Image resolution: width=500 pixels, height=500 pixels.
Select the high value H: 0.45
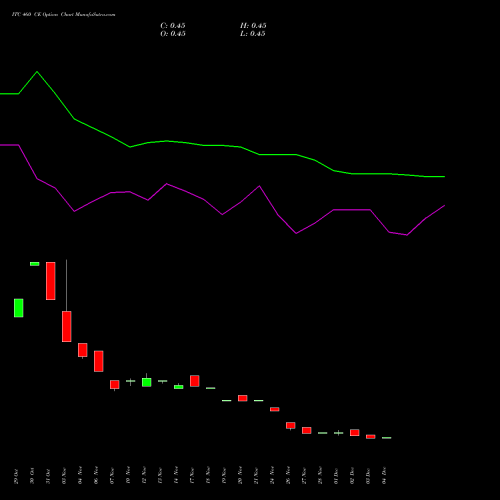pyautogui.click(x=253, y=26)
